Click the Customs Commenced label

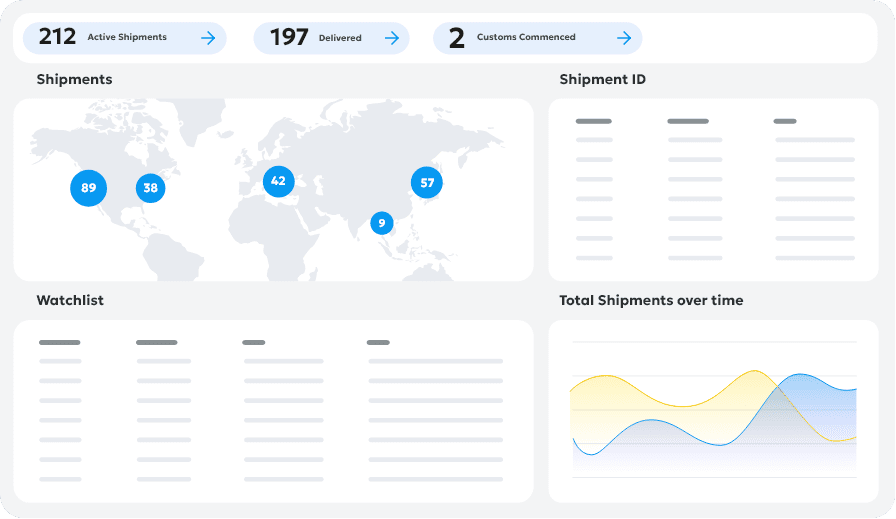pyautogui.click(x=526, y=38)
